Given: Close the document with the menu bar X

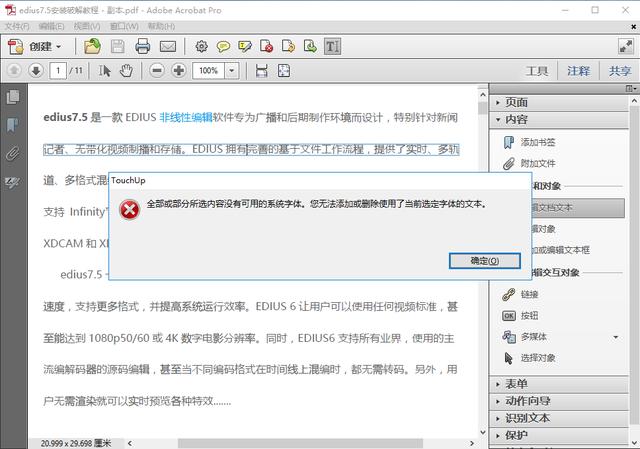Looking at the screenshot, I should tap(633, 27).
